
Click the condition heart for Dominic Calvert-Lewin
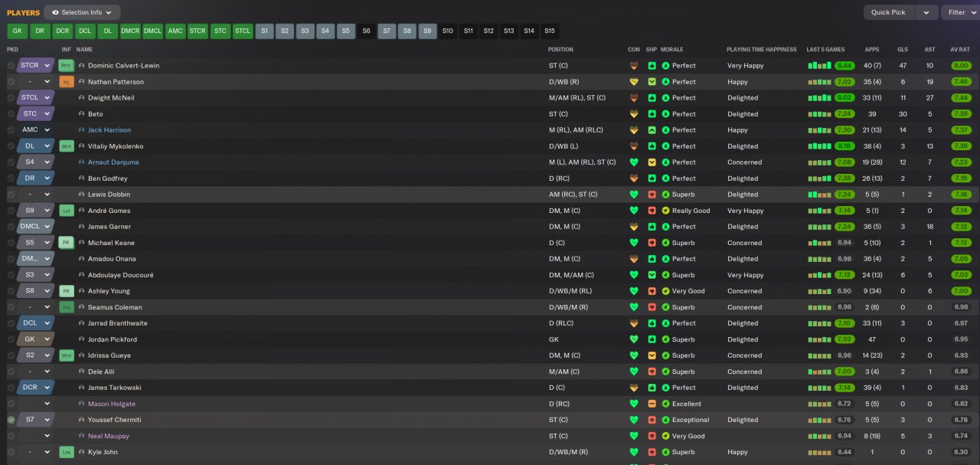click(633, 65)
